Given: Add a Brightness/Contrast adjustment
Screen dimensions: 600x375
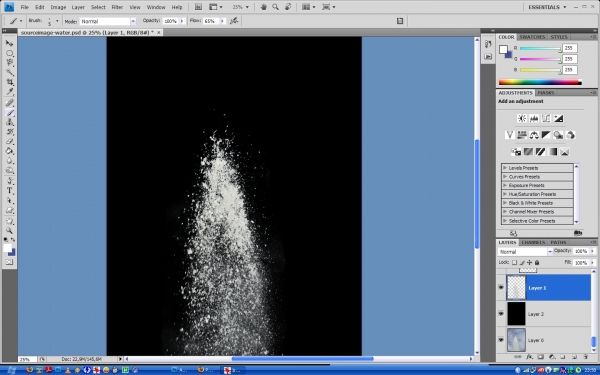Looking at the screenshot, I should (522, 118).
